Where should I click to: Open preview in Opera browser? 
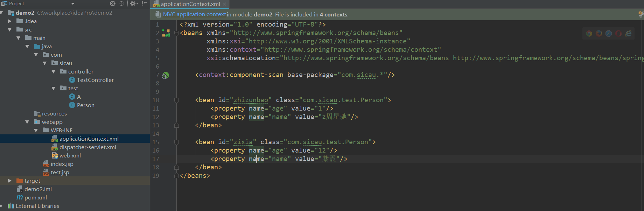618,34
